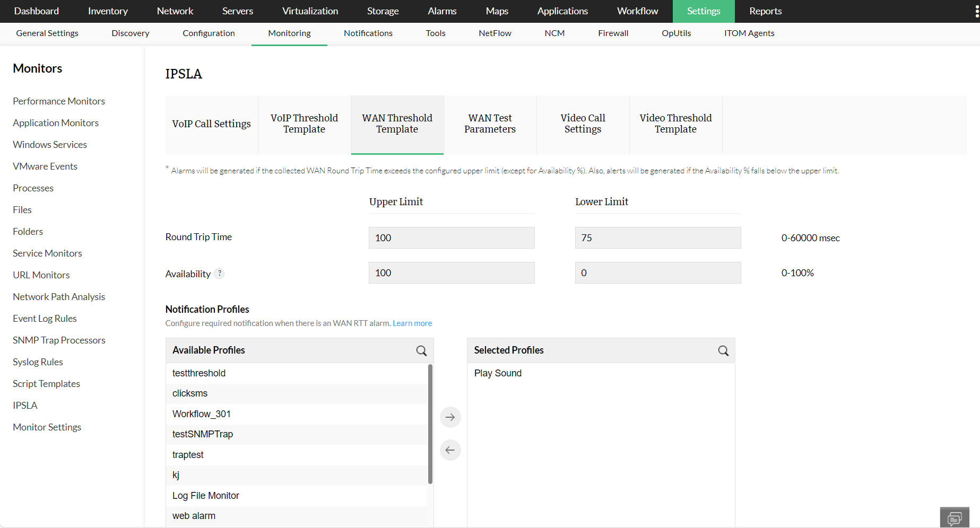
Task: Click the left arrow to remove profile
Action: click(450, 450)
